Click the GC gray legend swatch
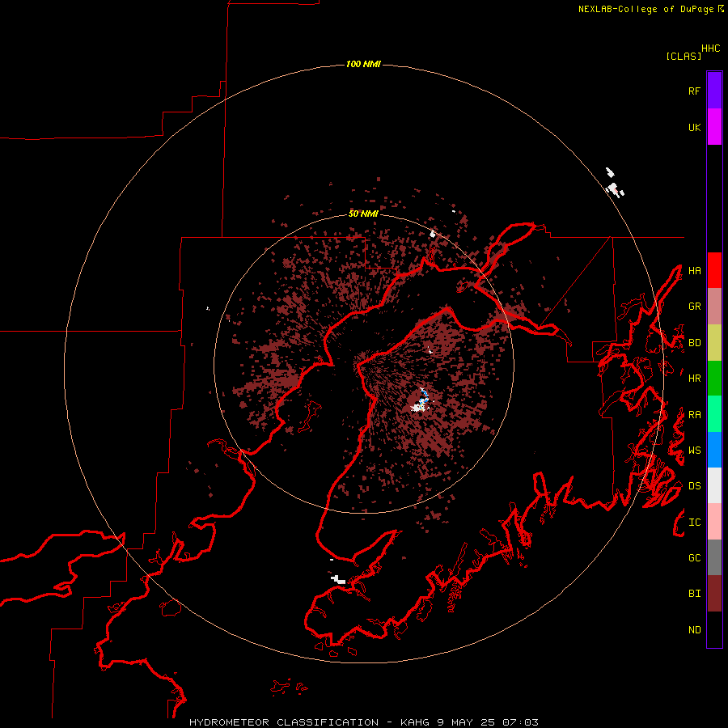 point(714,557)
